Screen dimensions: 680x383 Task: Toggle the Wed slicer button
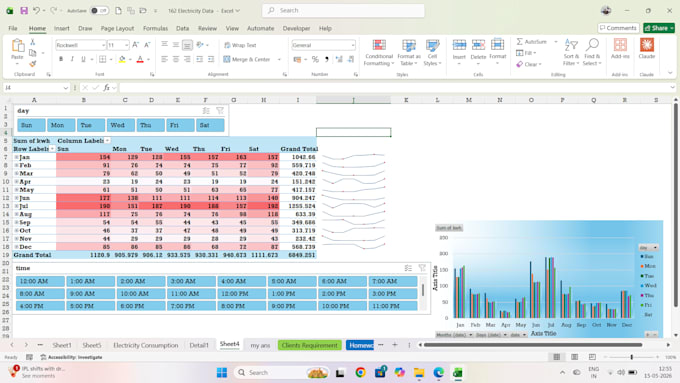coord(121,125)
